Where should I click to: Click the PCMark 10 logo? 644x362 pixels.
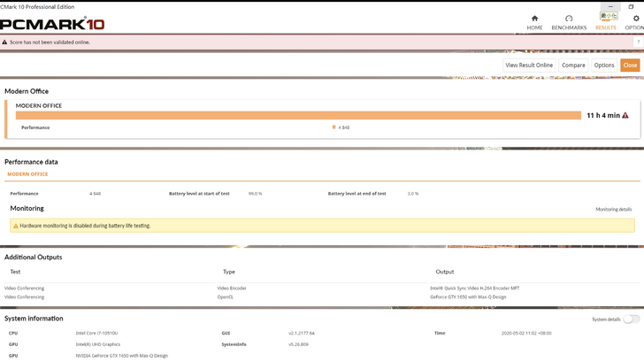52,23
